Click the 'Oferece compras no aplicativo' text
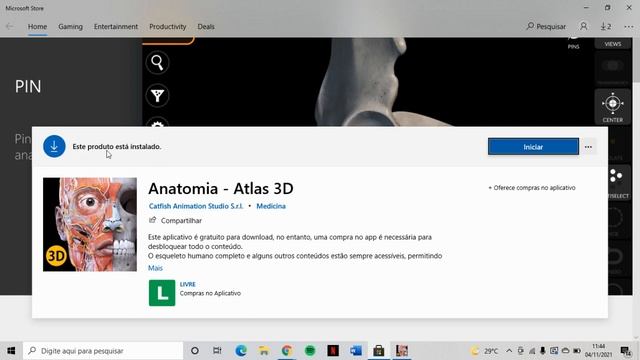 (x=532, y=188)
